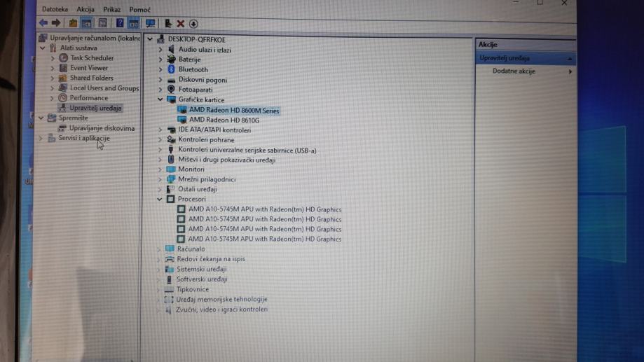Expand the Servisi i aplikacije node arrow
The height and width of the screenshot is (362, 644).
coord(41,138)
